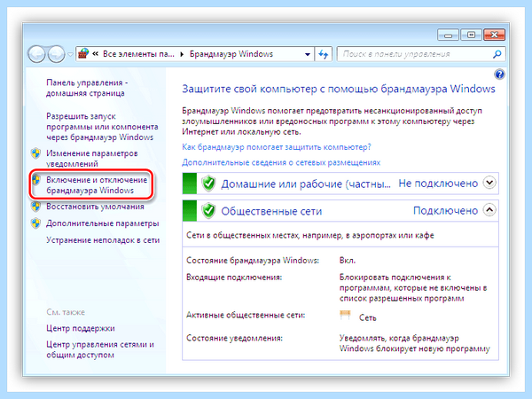The height and width of the screenshot is (399, 532).
Task: Click shield icon beside 'Изменение параметров уведомлений'
Action: coord(35,153)
